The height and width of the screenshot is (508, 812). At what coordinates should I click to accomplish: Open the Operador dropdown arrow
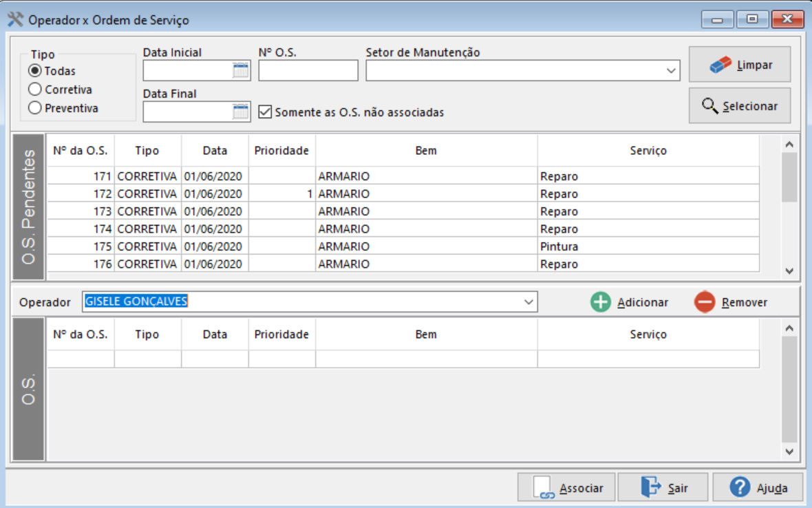tap(528, 302)
